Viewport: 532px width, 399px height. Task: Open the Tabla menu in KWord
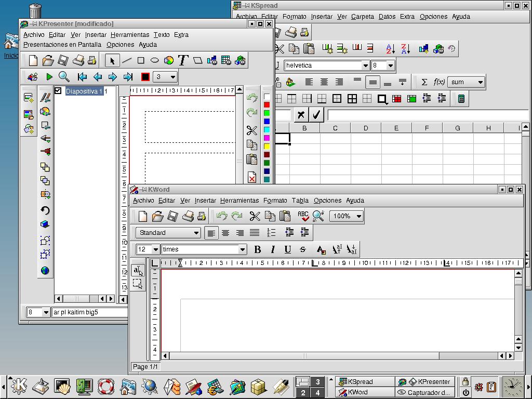[x=300, y=201]
